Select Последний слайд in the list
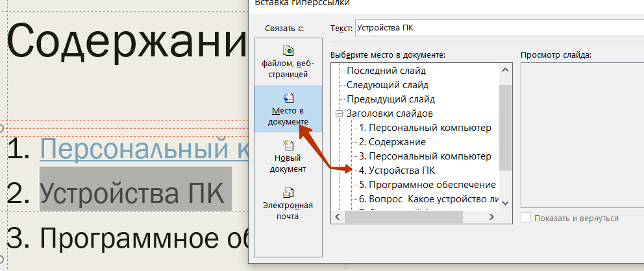644x271 pixels. pyautogui.click(x=386, y=71)
